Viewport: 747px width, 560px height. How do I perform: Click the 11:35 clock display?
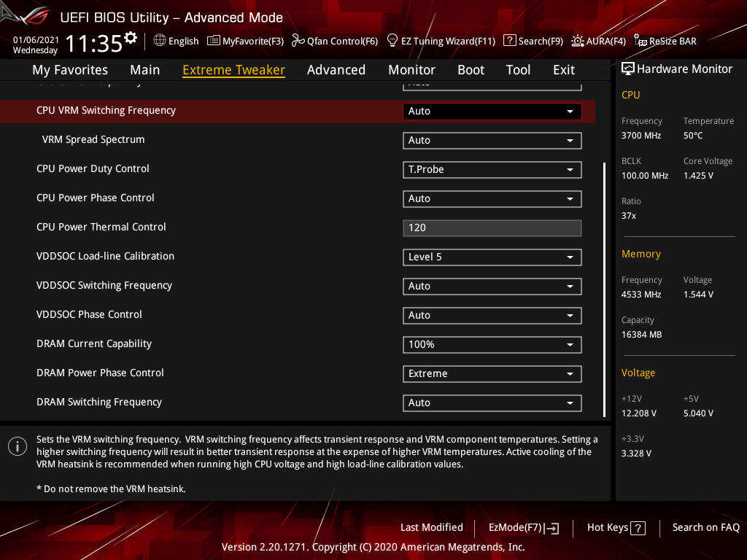94,44
